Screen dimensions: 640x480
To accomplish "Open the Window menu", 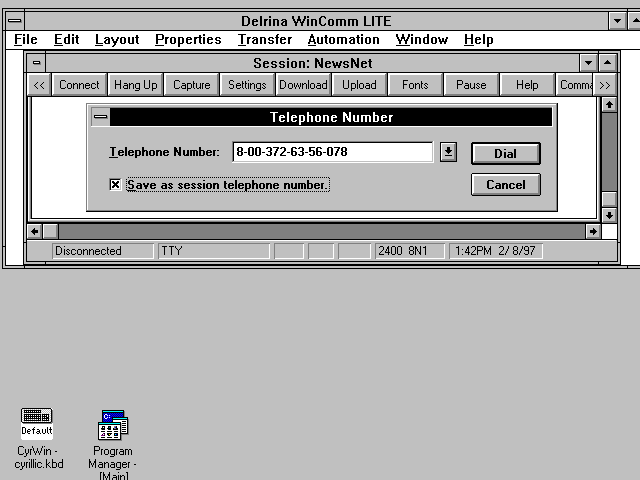I will coord(422,40).
